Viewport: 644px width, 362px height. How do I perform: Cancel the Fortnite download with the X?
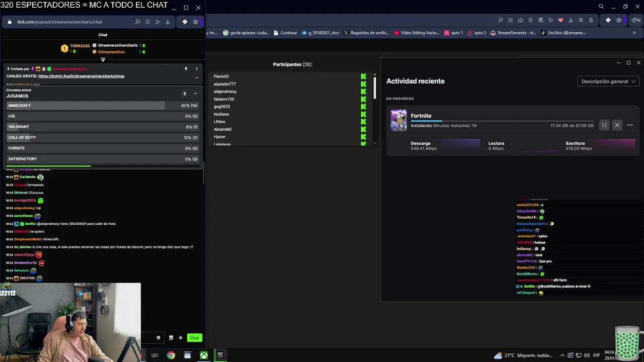coord(617,125)
